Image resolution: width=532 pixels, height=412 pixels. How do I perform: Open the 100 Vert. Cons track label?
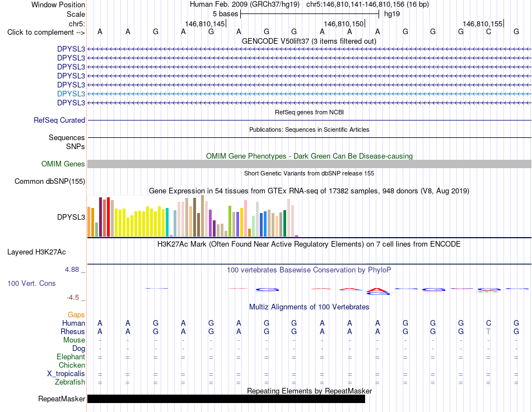31,283
